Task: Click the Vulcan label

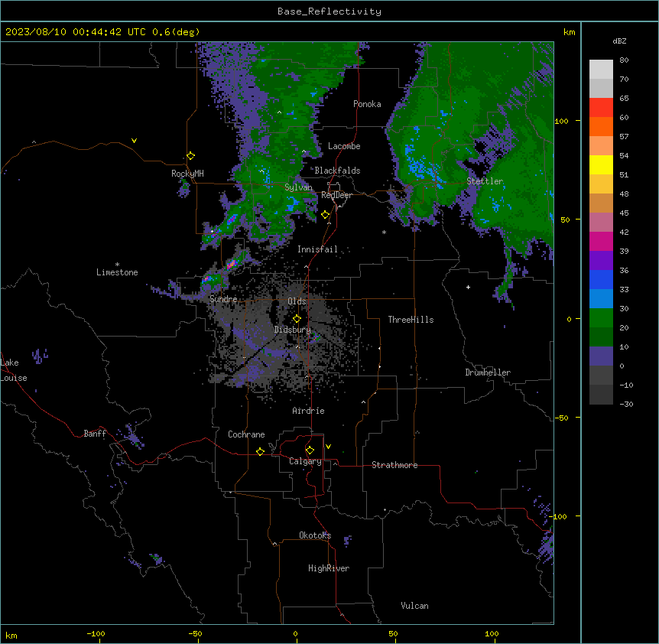Action: pos(415,606)
